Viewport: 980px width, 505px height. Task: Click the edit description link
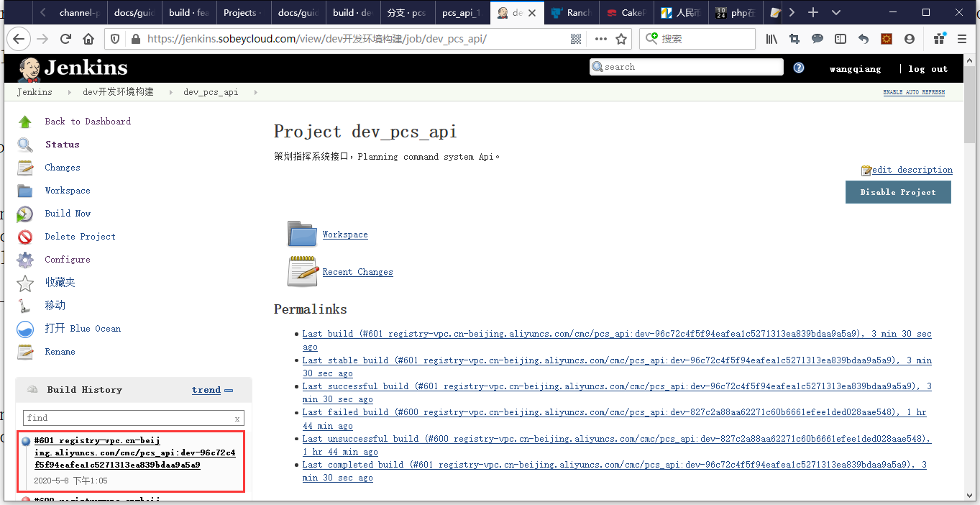pyautogui.click(x=912, y=170)
